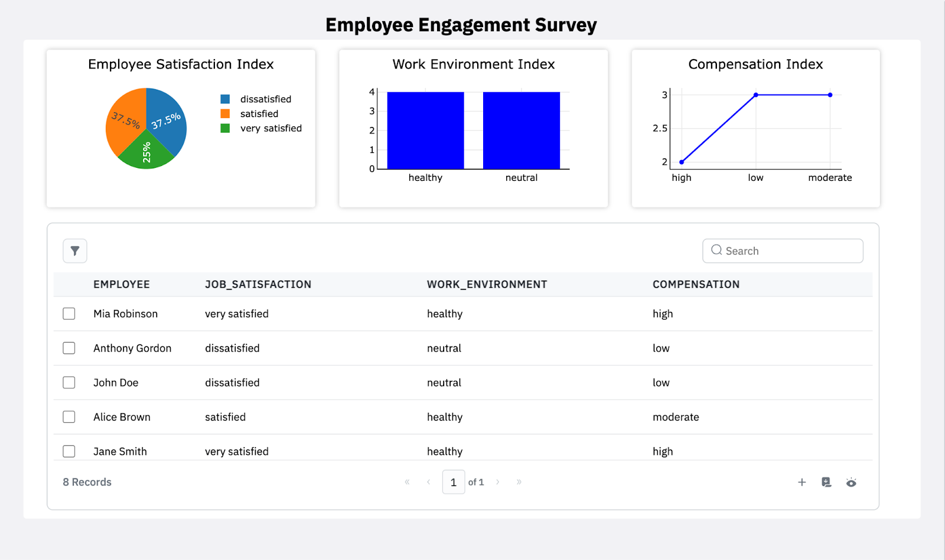Toggle the 'very satisfied' legend entry

271,128
